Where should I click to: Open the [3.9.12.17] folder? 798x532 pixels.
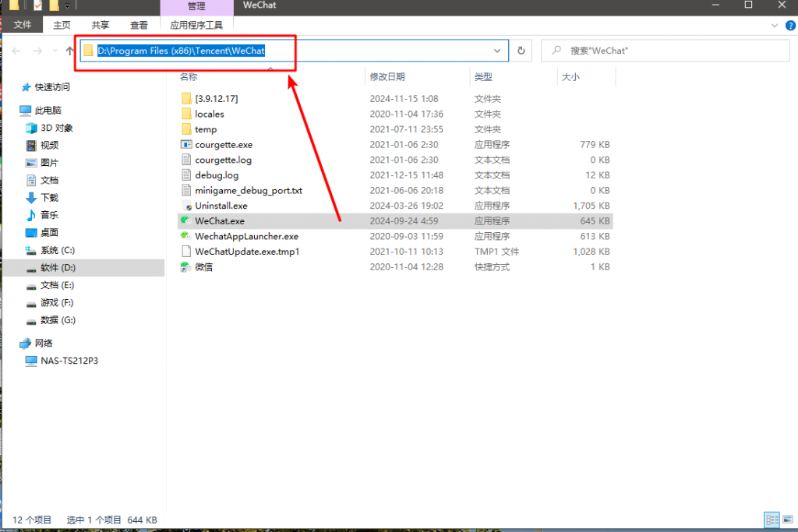216,99
